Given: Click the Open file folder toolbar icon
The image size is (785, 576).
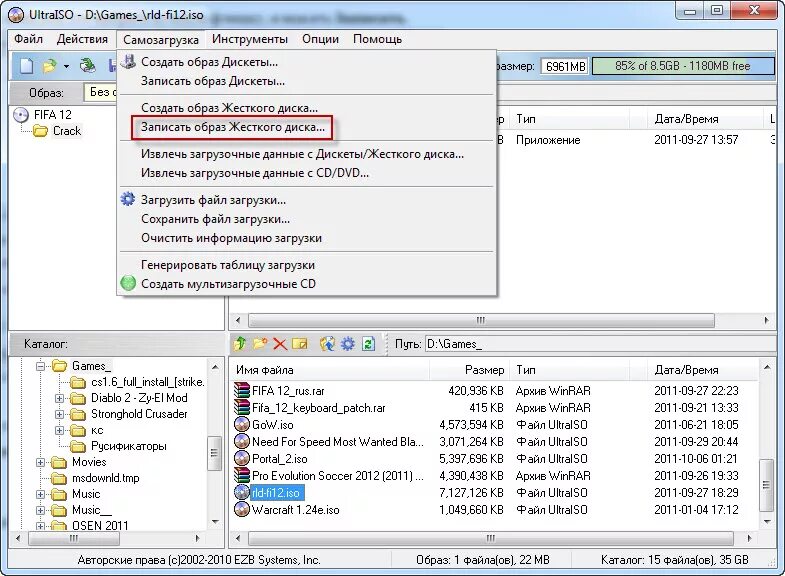Looking at the screenshot, I should point(50,66).
